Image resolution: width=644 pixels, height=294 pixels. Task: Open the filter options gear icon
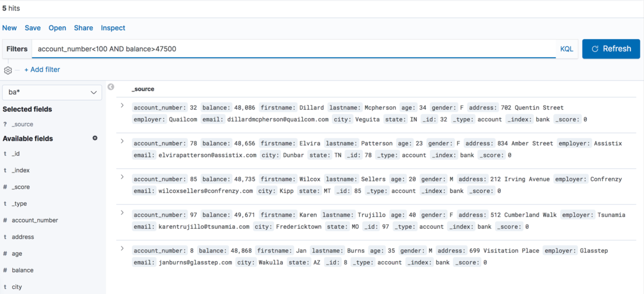[x=8, y=70]
